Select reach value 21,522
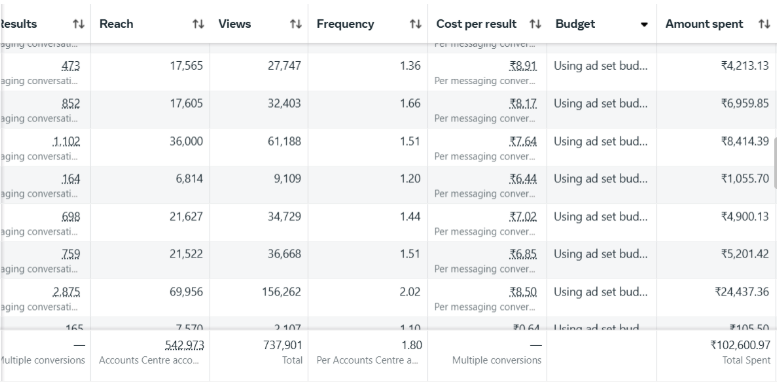Viewport: 777px width, 382px height. point(186,254)
